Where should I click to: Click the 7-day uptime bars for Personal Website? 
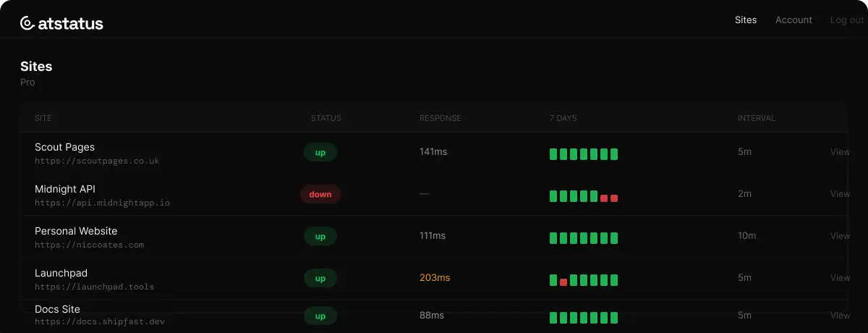pyautogui.click(x=584, y=238)
